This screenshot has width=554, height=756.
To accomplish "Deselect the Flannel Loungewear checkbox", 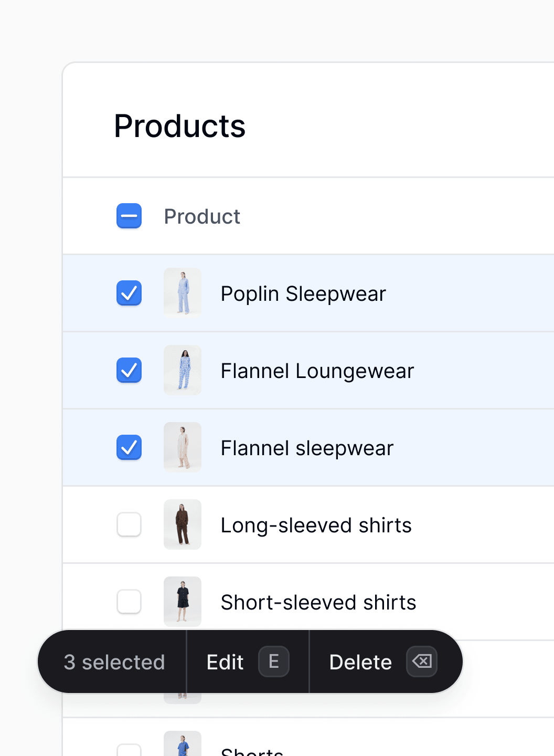I will pos(129,370).
